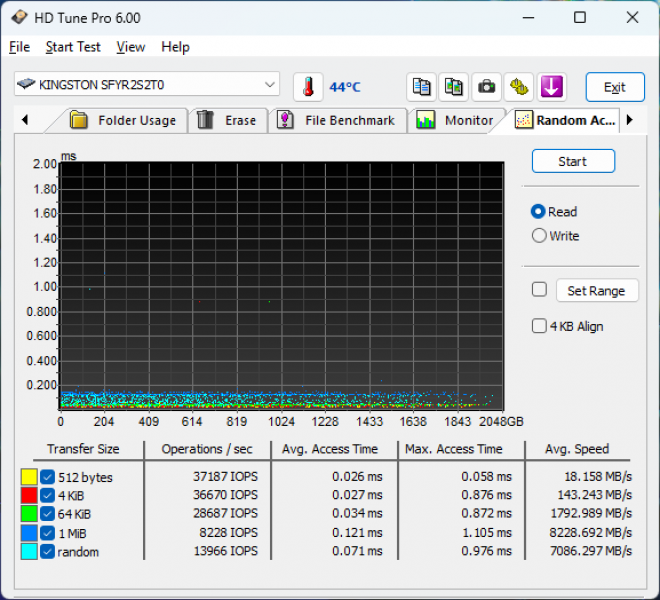The image size is (660, 600).
Task: Click the Monitor bar chart icon
Action: (425, 120)
